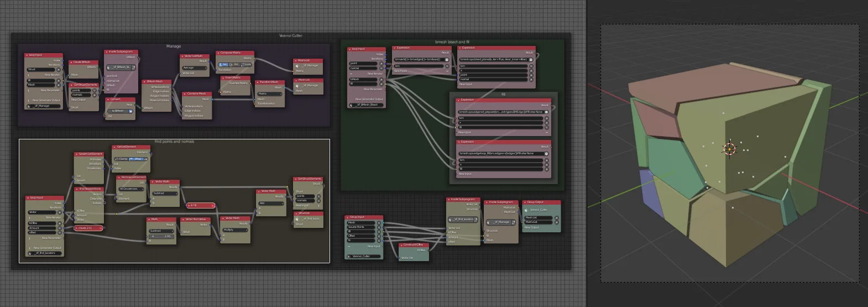Click the A value field in Math node
Viewport: 868px width, 307px height.
pos(161,236)
